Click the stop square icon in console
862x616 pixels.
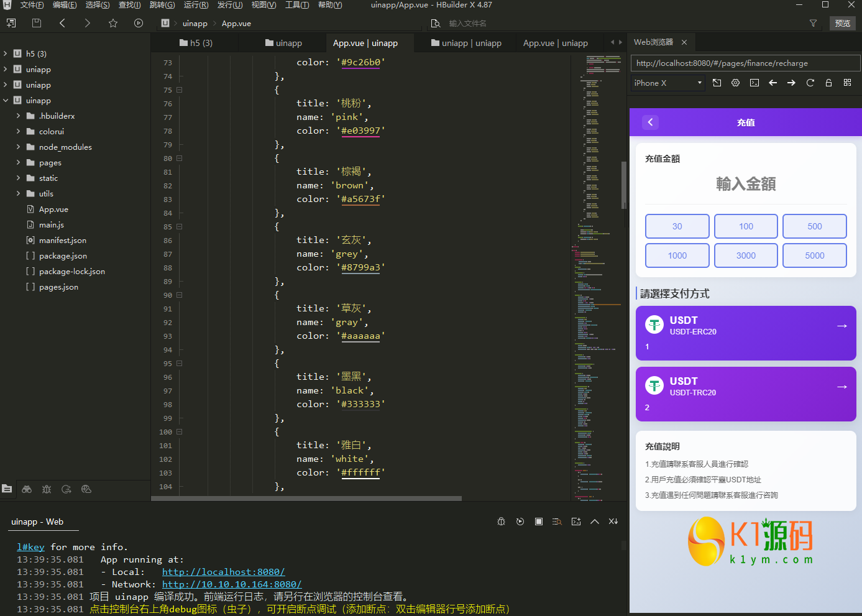539,522
